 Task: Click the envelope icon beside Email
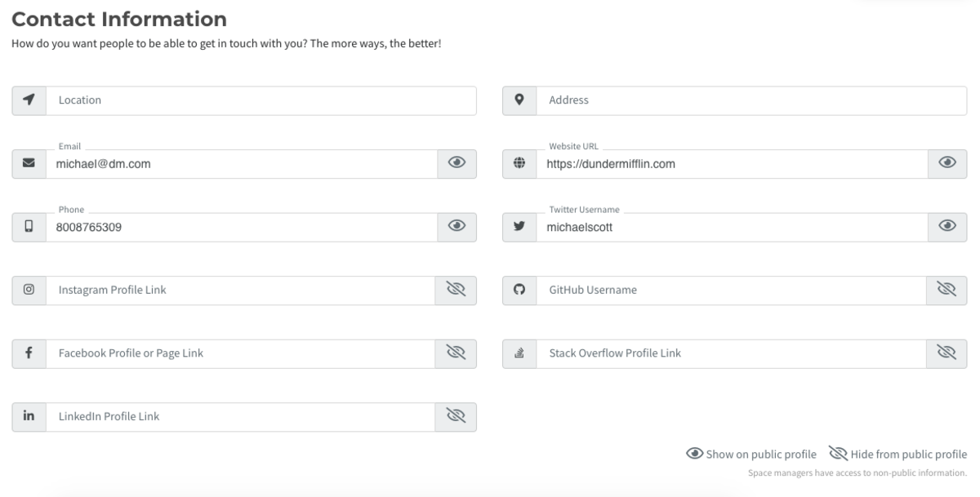coord(29,163)
